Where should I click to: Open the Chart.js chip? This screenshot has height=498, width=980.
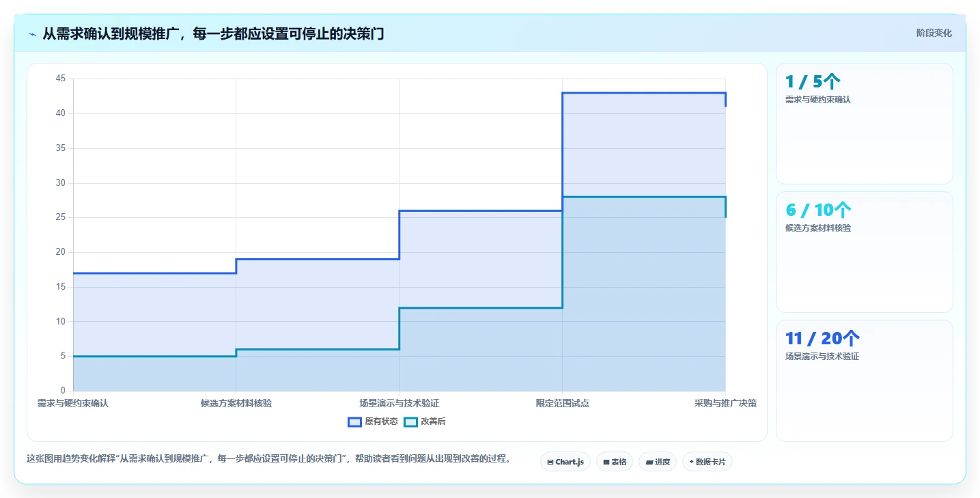tap(565, 462)
